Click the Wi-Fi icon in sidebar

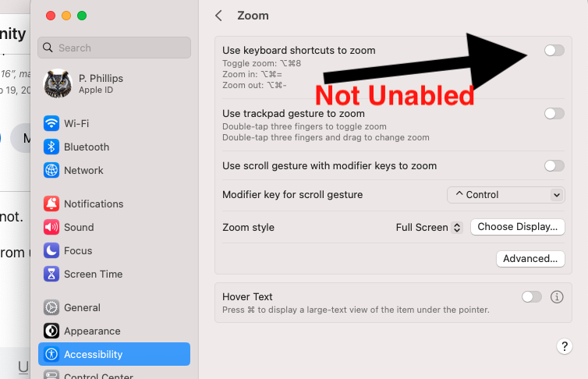[51, 123]
